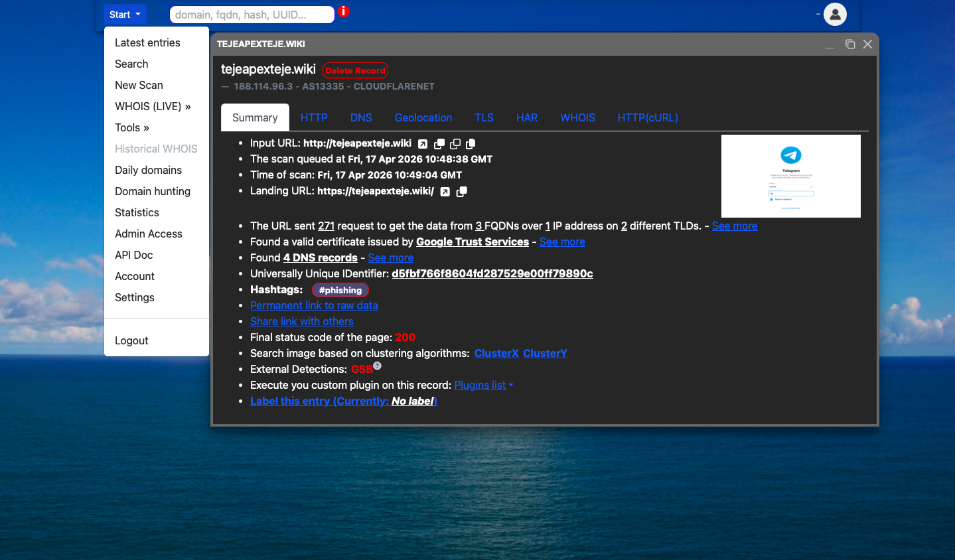955x560 pixels.
Task: Open the user profile avatar
Action: 835,14
